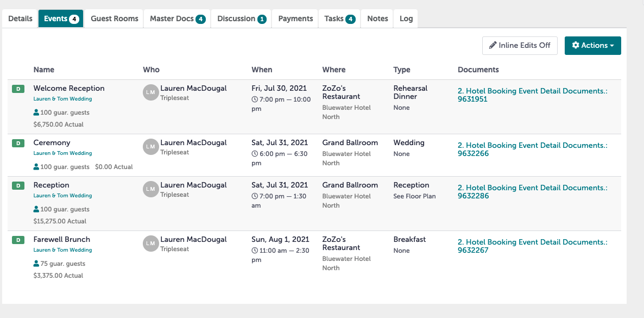Open the Tasks tab

click(x=340, y=18)
